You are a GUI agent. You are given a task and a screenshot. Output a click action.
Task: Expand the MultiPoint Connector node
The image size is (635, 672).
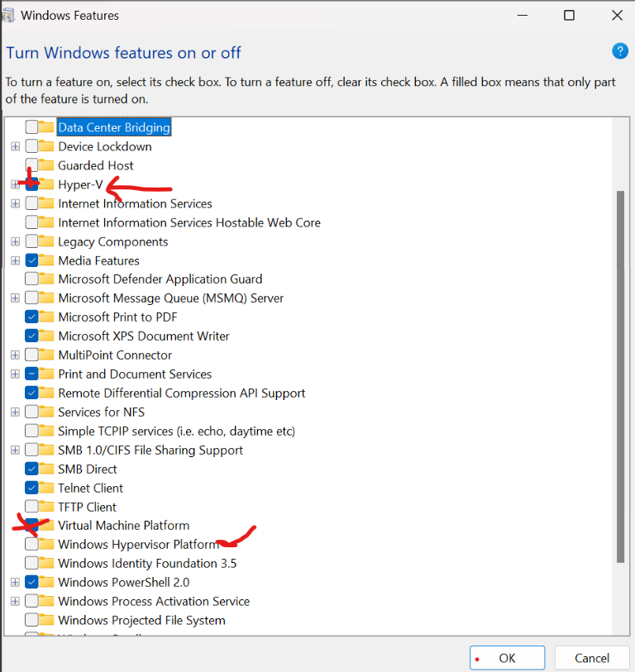point(15,355)
